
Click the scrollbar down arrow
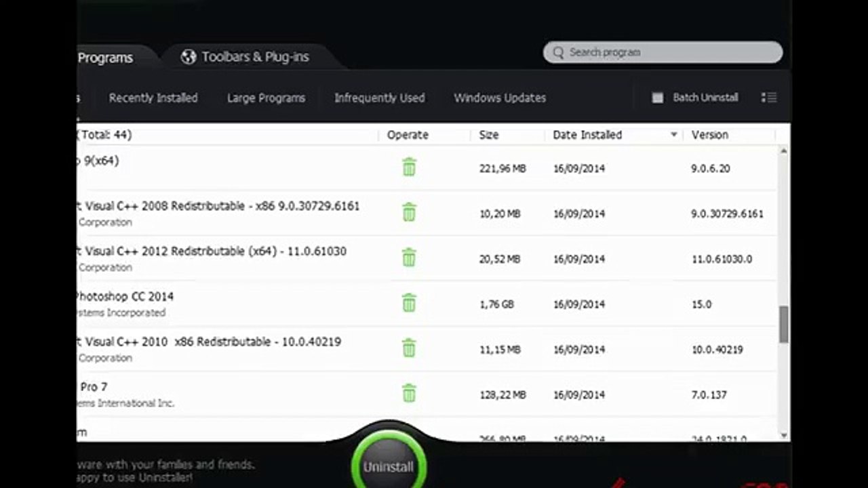(784, 435)
